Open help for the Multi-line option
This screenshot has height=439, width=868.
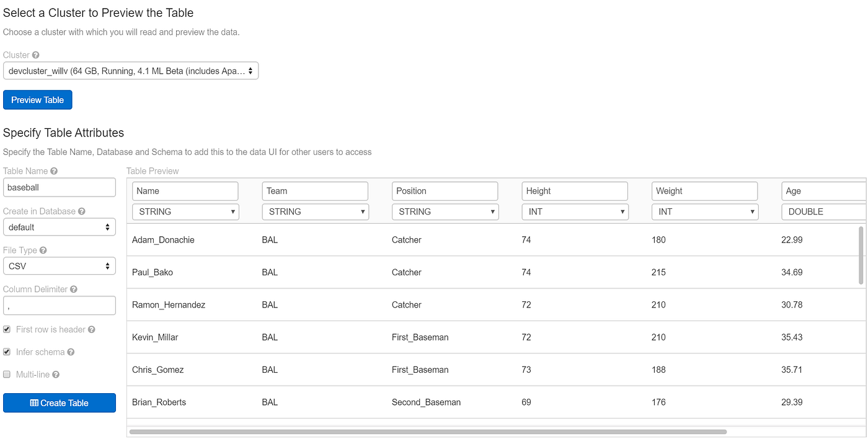[x=55, y=374]
